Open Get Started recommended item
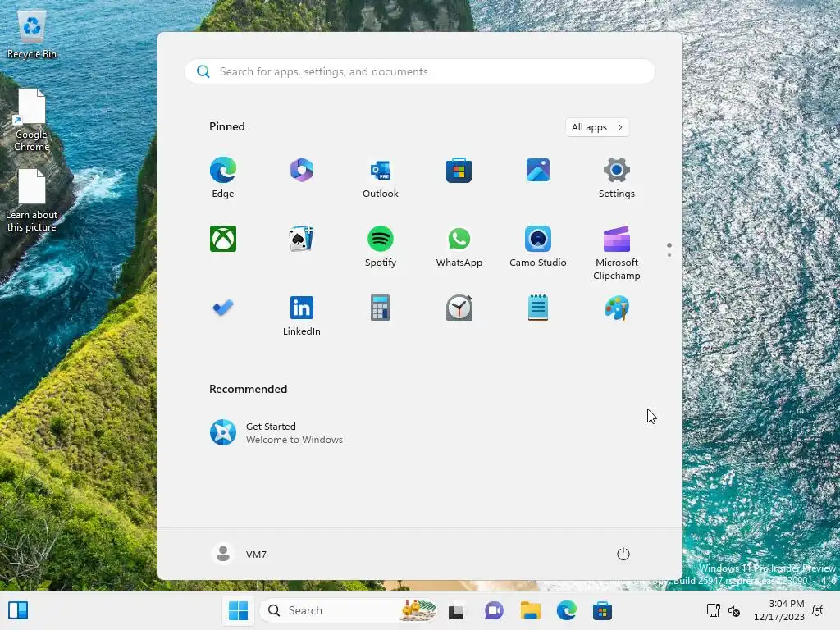840x630 pixels. click(x=276, y=432)
